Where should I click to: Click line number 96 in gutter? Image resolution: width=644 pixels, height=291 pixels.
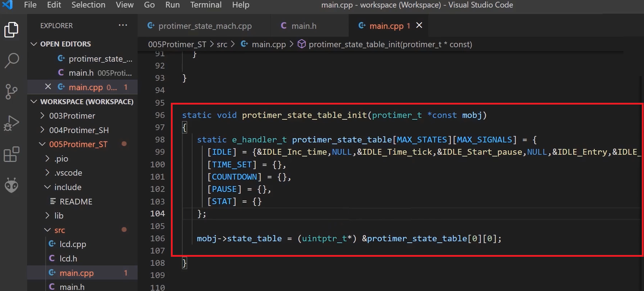coord(160,115)
